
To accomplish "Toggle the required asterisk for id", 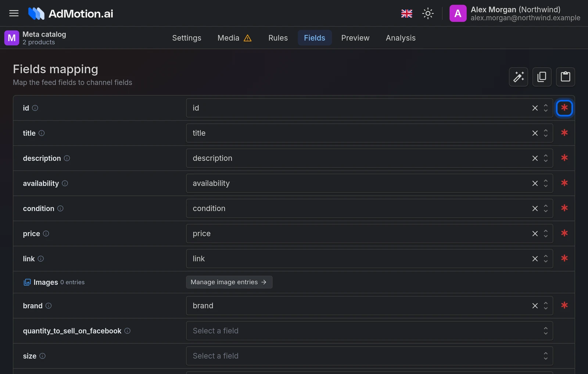I will (x=564, y=108).
